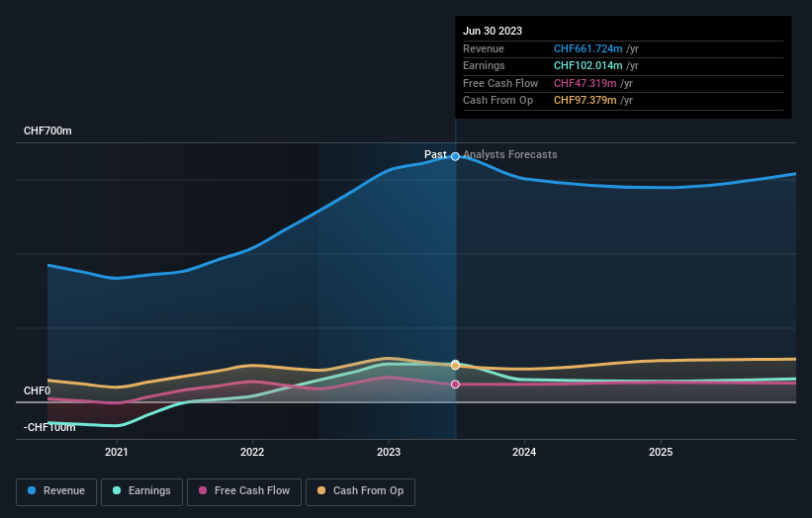
Task: Click the CHF700m y-axis label
Action: (x=47, y=130)
